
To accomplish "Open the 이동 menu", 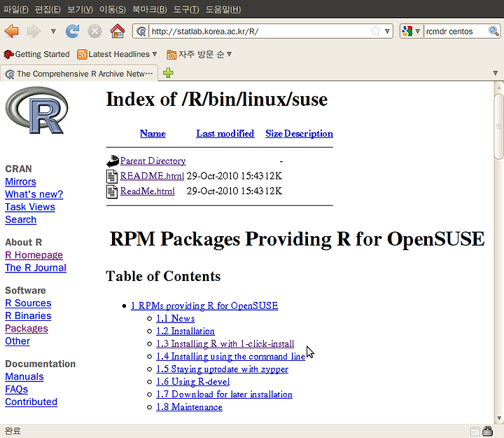I will [112, 9].
